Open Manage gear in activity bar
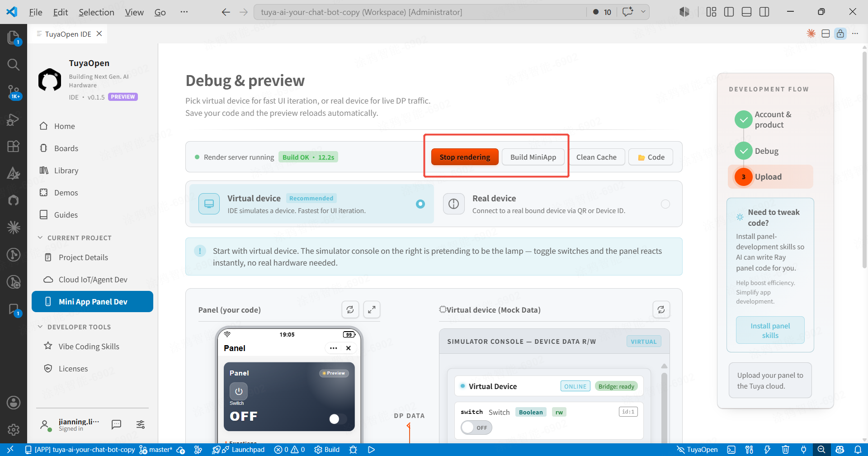Screen dimensions: 868x456 [14, 429]
